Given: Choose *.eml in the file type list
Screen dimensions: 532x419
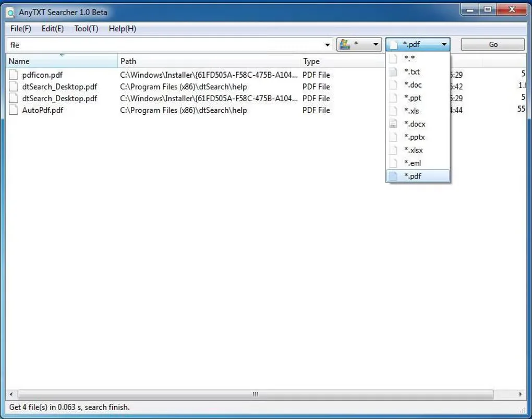Looking at the screenshot, I should click(418, 163).
